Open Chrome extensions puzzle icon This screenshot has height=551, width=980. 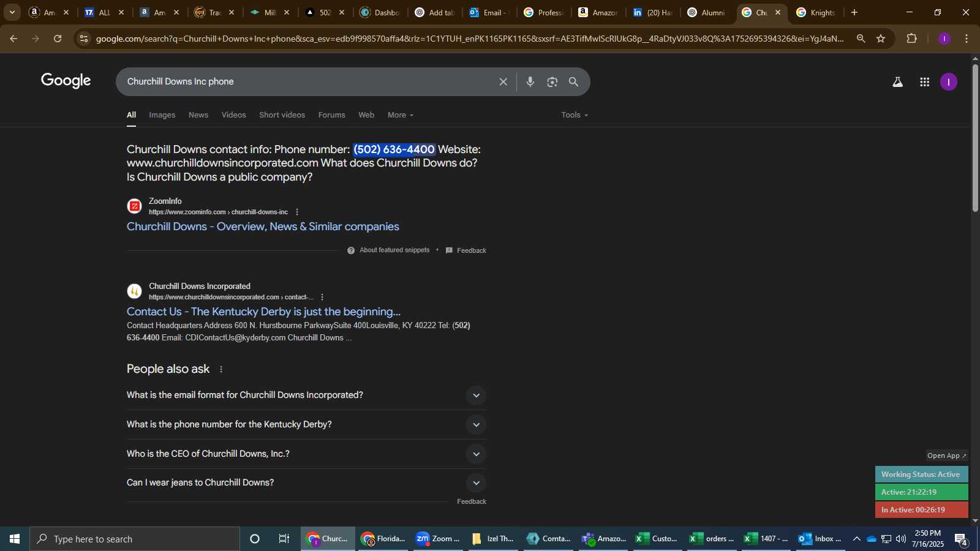point(911,39)
